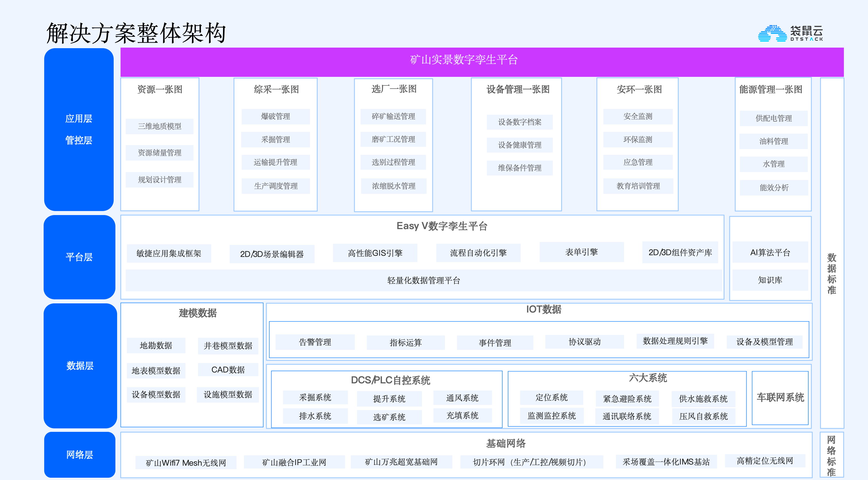Viewport: 868px width, 480px height.
Task: Select 告警管理 in IOT数据
Action: click(x=315, y=342)
